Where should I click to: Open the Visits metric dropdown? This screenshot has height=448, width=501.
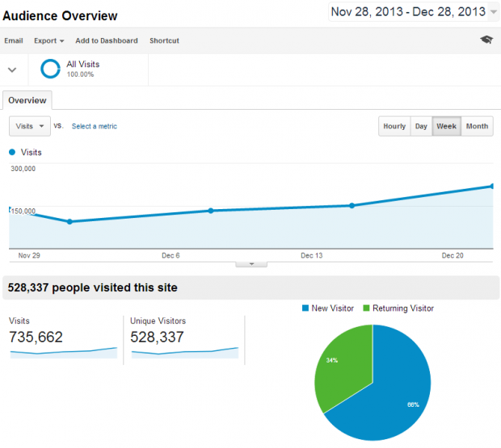(x=29, y=127)
